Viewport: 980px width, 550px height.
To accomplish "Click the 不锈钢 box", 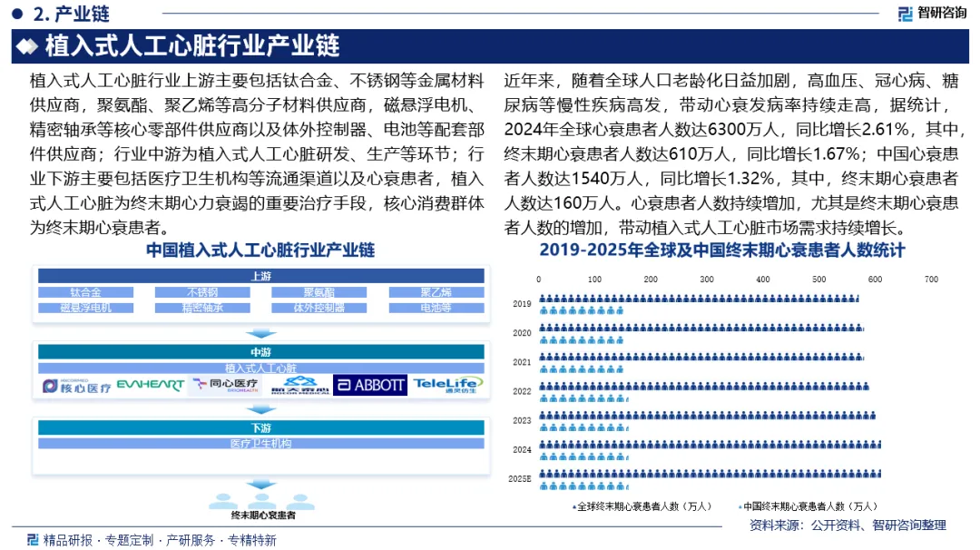I will coord(202,292).
